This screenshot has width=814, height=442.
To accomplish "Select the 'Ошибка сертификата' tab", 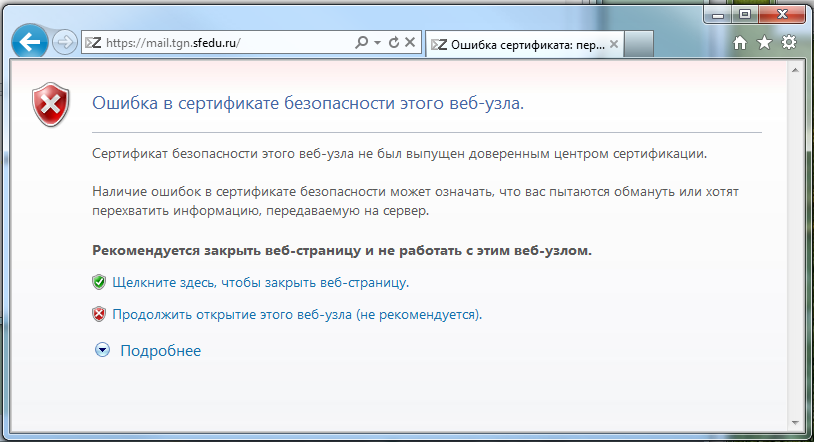I will point(524,45).
